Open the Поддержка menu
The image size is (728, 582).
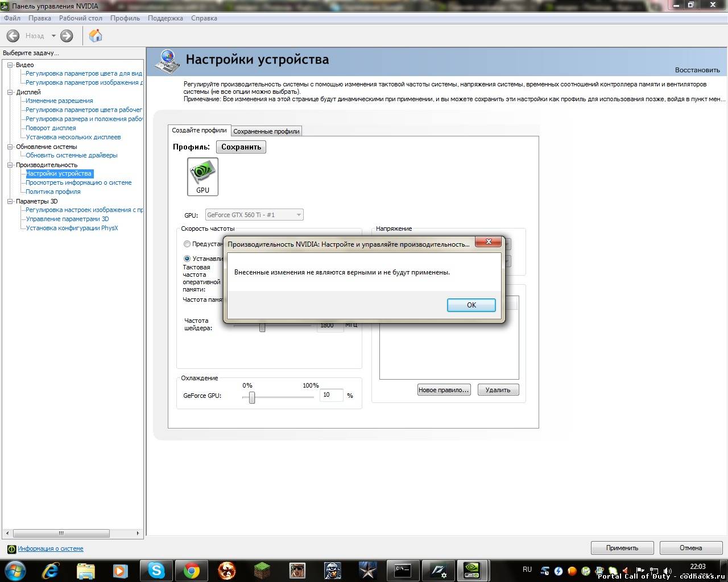point(166,18)
